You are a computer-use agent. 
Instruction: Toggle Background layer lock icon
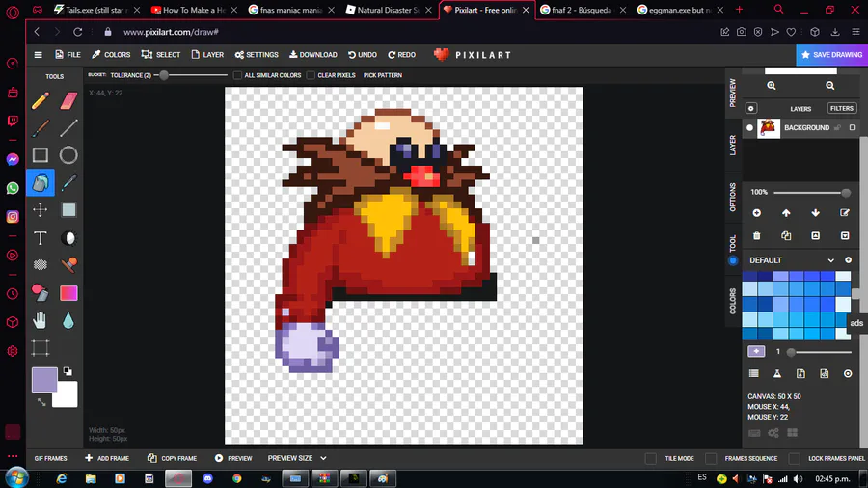(837, 128)
